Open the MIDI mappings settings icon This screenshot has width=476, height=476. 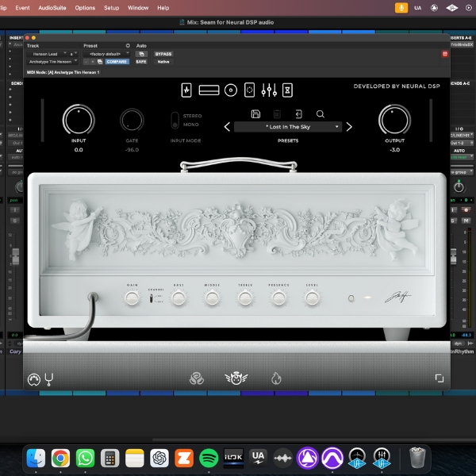33,379
